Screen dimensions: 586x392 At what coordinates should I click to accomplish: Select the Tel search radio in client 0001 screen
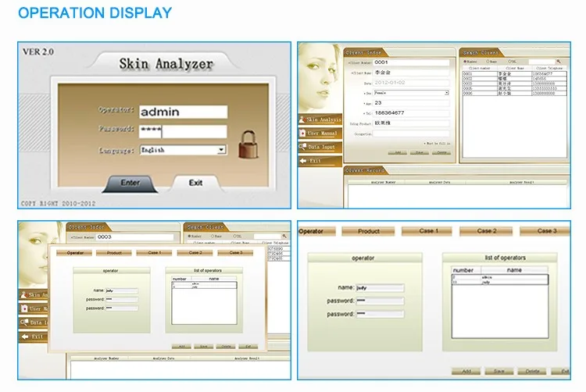tap(509, 62)
